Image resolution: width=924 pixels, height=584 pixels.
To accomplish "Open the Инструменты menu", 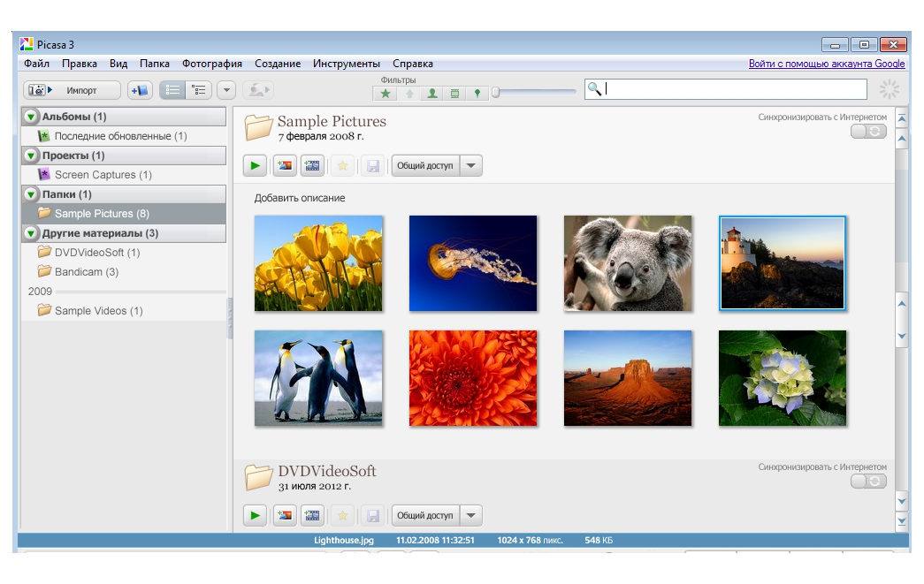I will pyautogui.click(x=347, y=64).
